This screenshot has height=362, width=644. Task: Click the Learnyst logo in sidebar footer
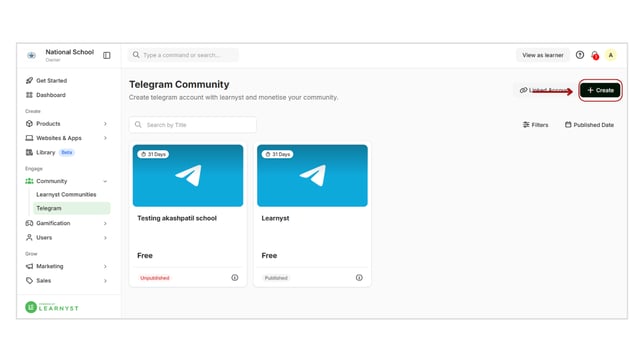tap(52, 307)
